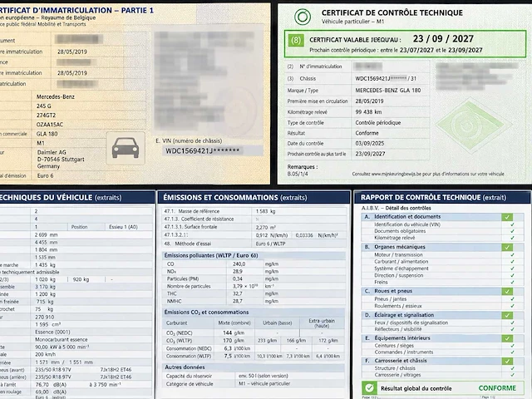Select the large validity date 23 / 09 / 2027
The width and height of the screenshot is (532, 399).
(443, 39)
